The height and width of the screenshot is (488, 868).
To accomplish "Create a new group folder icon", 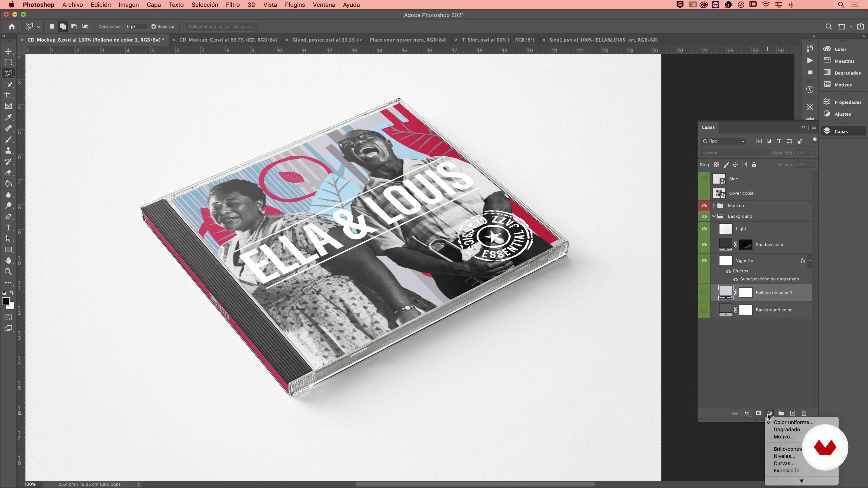I will (781, 413).
